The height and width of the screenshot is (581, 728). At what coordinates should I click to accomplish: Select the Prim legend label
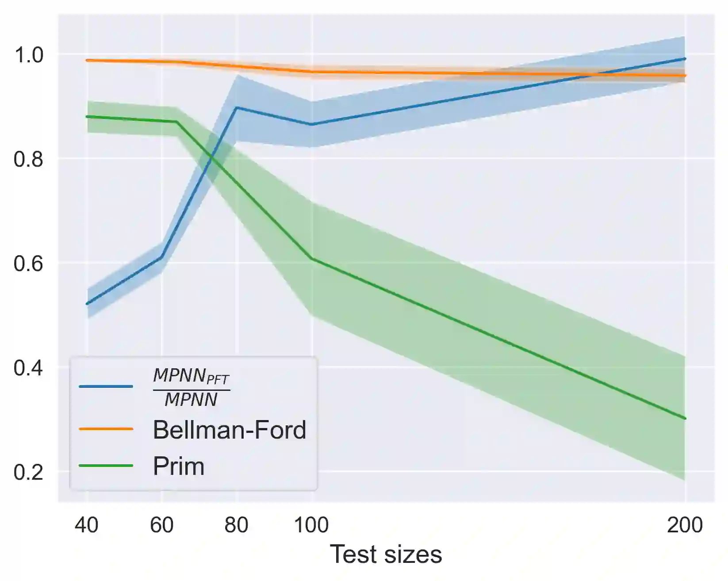pyautogui.click(x=179, y=466)
